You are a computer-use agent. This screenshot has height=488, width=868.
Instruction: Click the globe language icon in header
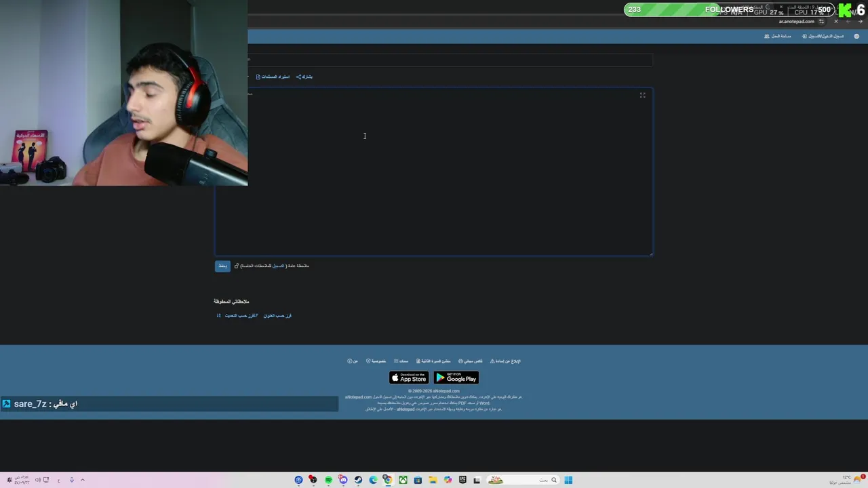coord(857,36)
